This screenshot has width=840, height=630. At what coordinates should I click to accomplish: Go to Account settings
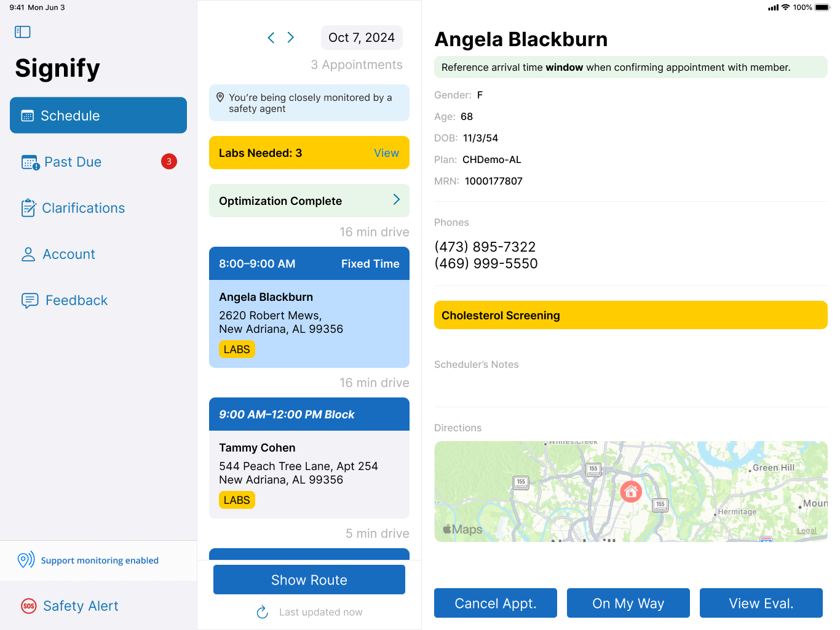click(98, 254)
